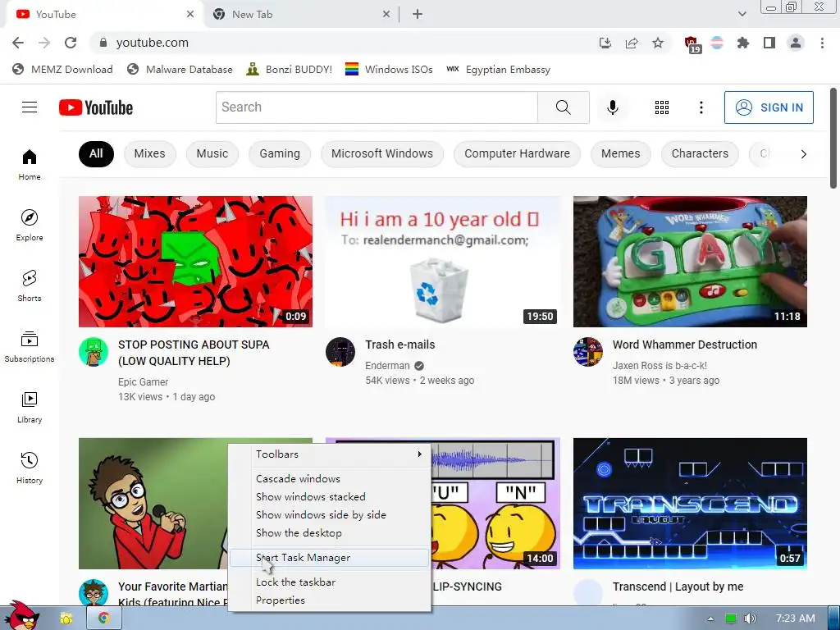Open a new browser tab with plus
This screenshot has height=630, width=840.
(418, 15)
